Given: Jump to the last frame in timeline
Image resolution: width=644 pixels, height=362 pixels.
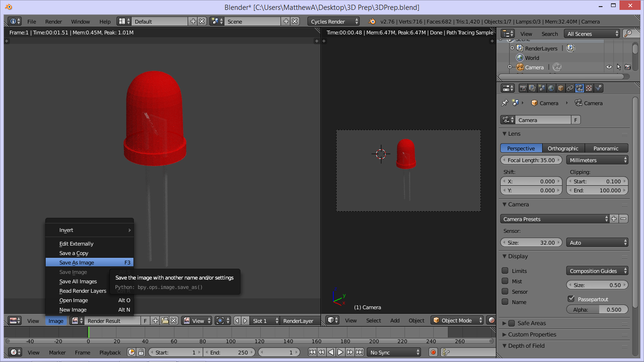Looking at the screenshot, I should (x=359, y=352).
